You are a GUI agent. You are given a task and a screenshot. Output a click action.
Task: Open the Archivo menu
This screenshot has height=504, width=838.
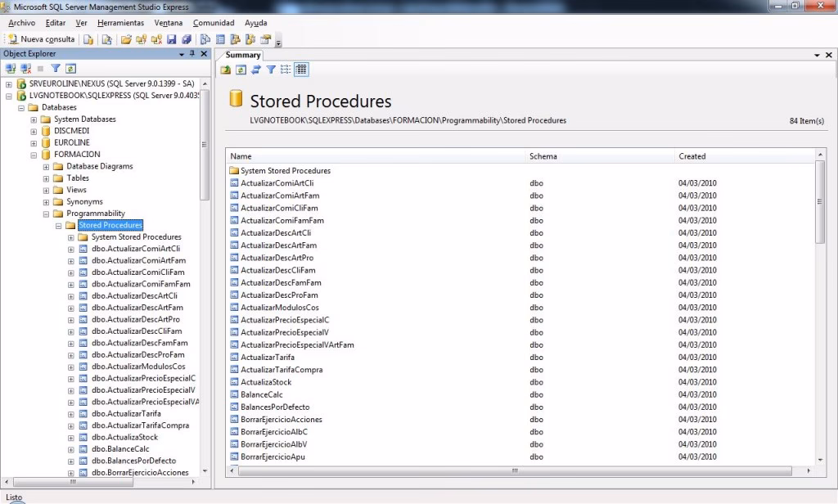click(x=22, y=23)
